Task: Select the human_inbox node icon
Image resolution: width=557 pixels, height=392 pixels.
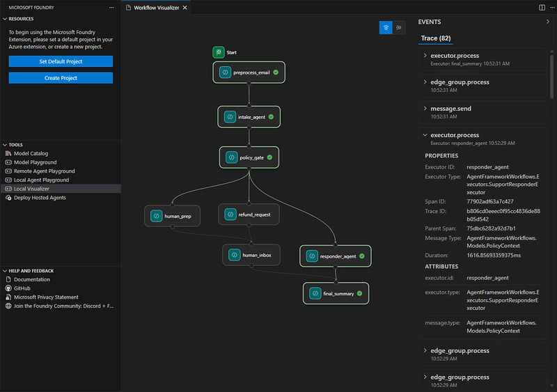Action: pyautogui.click(x=235, y=255)
